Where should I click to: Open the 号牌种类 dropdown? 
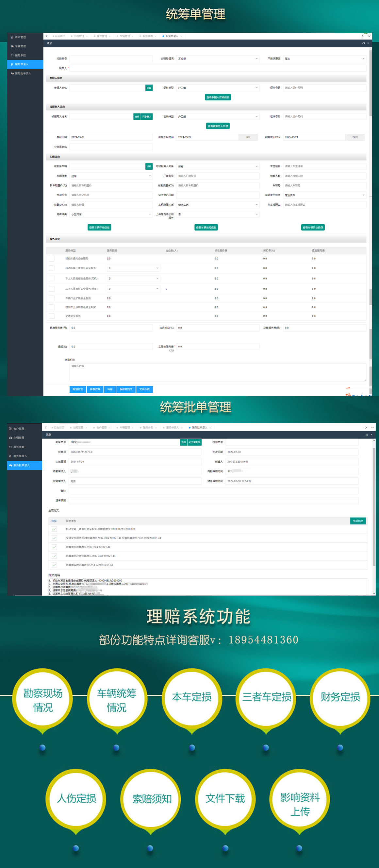click(111, 214)
